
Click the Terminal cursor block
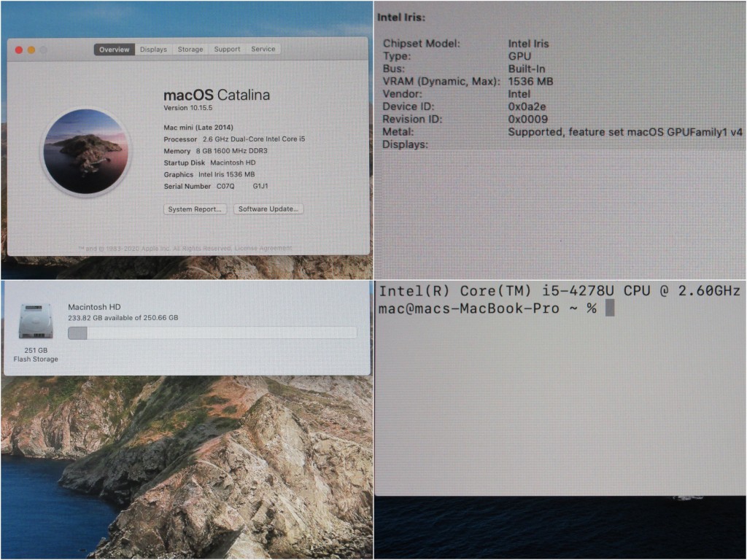pyautogui.click(x=609, y=308)
